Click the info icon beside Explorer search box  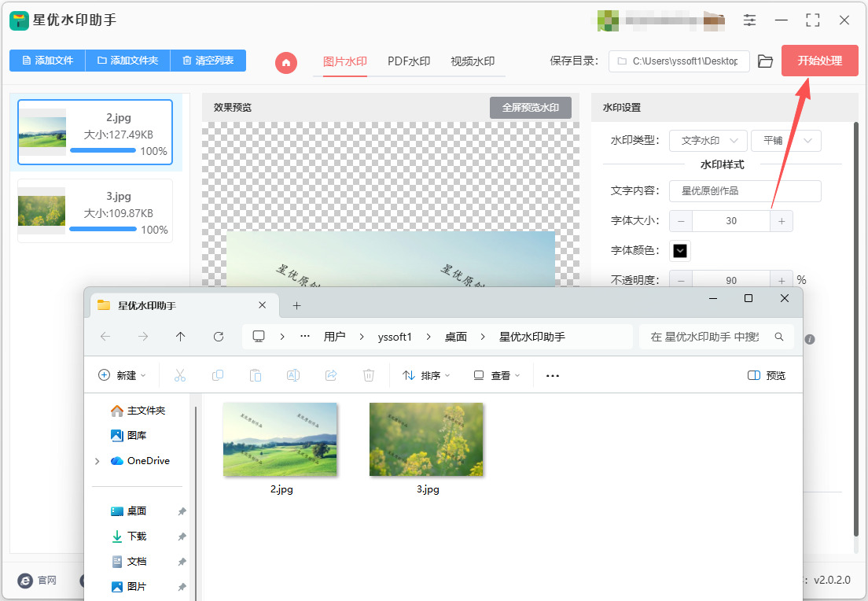click(809, 339)
